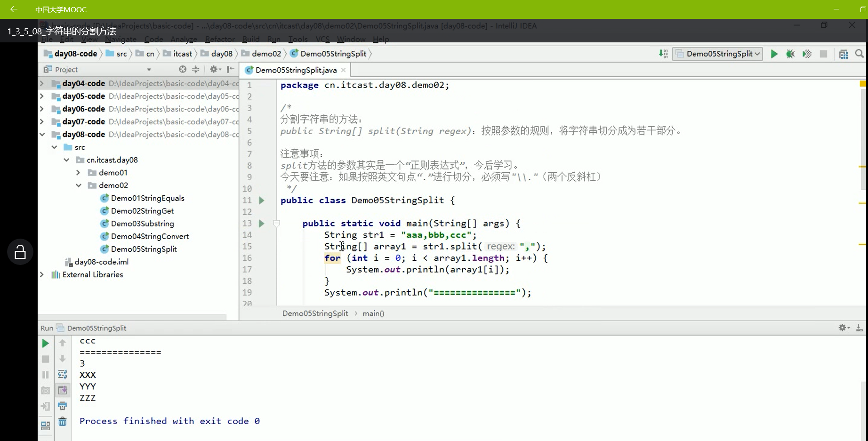Click the yellow inspection status indicator
868x441 pixels.
coord(863,84)
